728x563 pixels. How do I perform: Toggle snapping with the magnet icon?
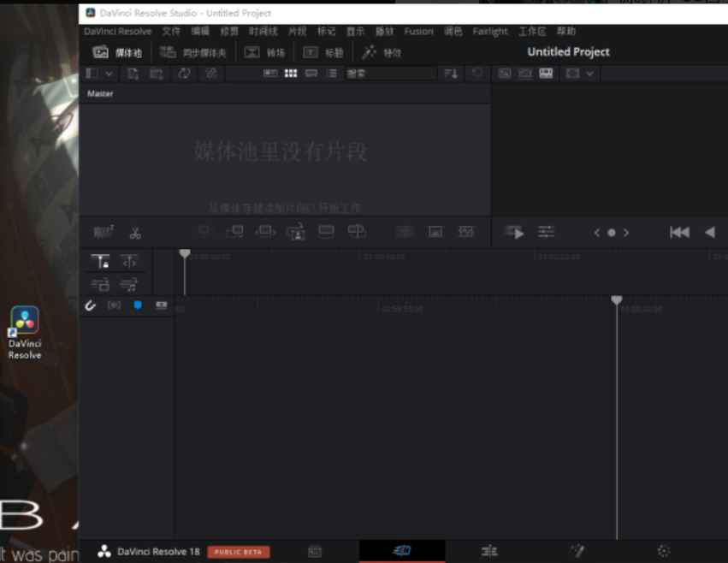pos(90,305)
